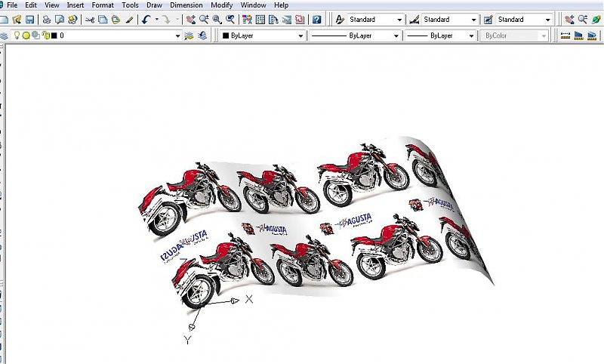The width and height of the screenshot is (604, 364).
Task: Click the blue 3D box ruler toolbar icon
Action: click(592, 35)
